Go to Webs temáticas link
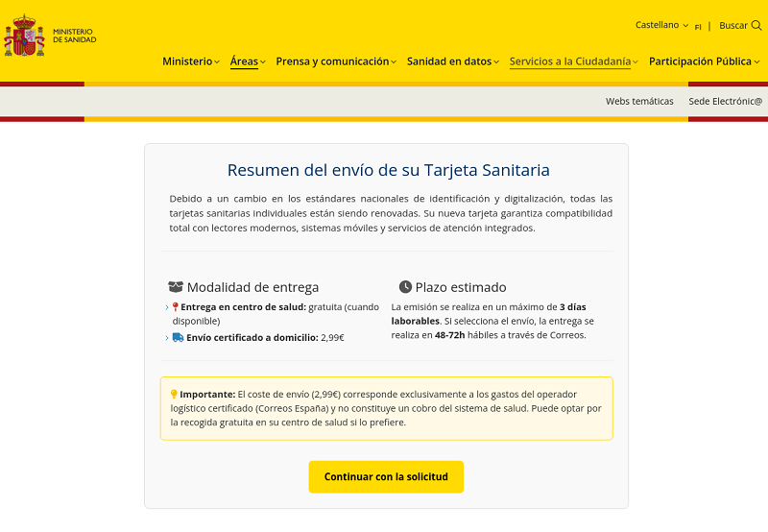Viewport: 768px width, 532px height. (x=639, y=101)
